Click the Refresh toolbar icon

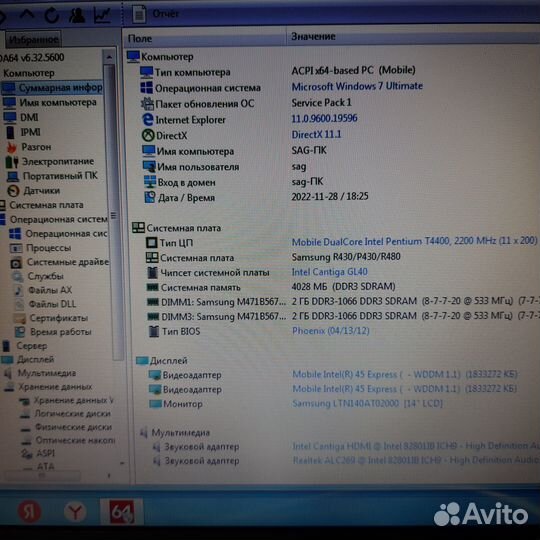[52, 15]
